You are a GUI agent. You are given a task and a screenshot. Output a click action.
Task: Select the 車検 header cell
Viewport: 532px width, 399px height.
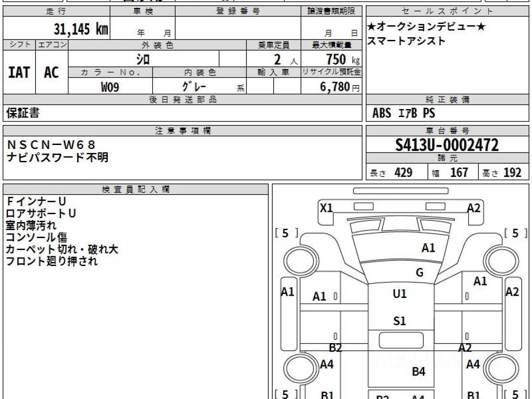pyautogui.click(x=143, y=12)
